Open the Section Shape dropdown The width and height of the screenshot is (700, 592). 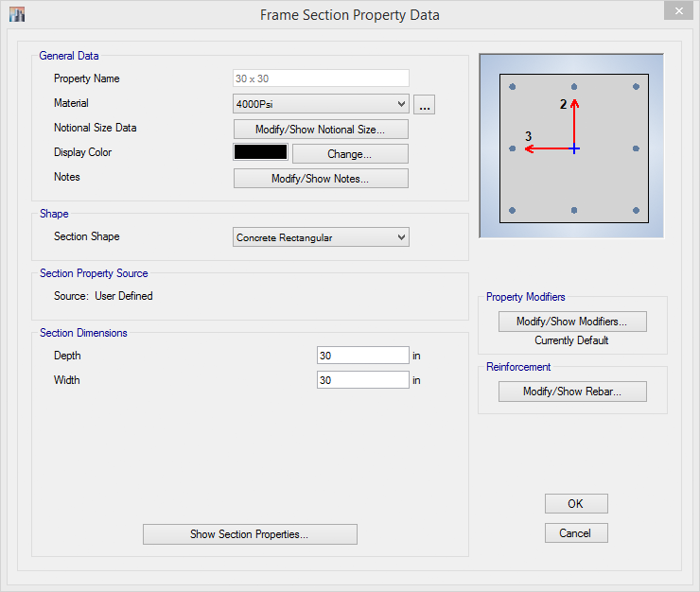pyautogui.click(x=321, y=237)
